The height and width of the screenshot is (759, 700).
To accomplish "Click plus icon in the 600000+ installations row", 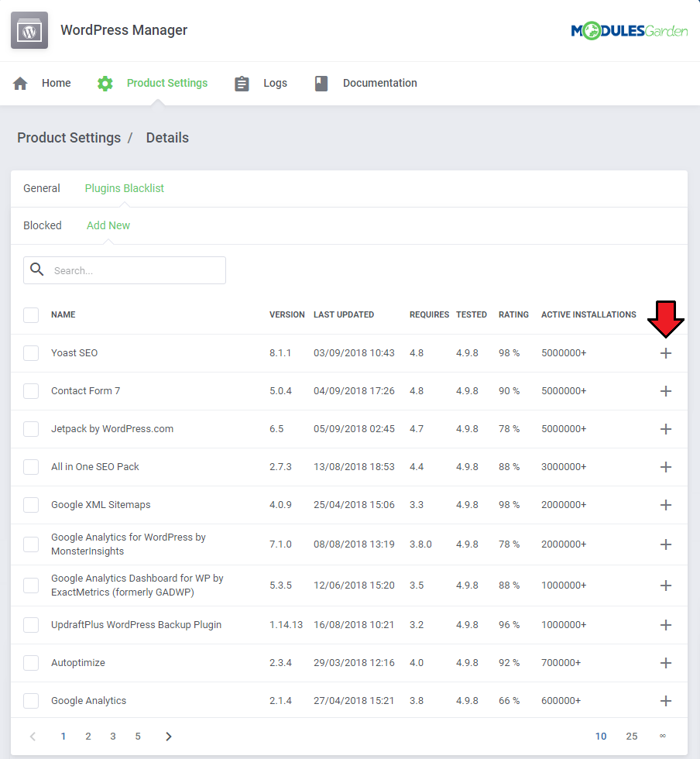I will click(666, 700).
